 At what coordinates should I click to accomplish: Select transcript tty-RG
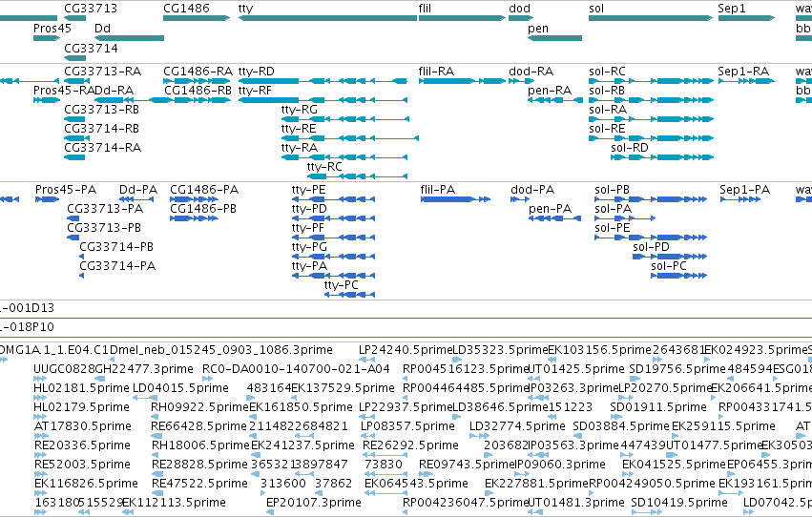[x=344, y=119]
